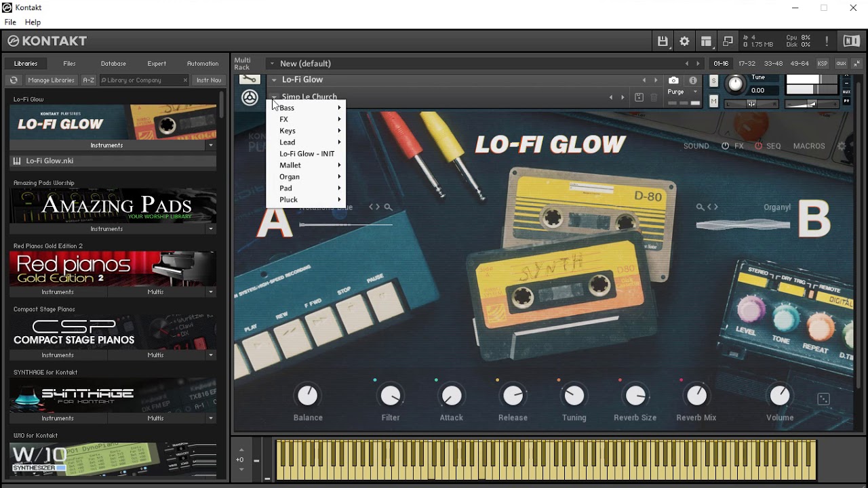Open workspace layout management icon
Screen dimensions: 868x488
(706, 41)
